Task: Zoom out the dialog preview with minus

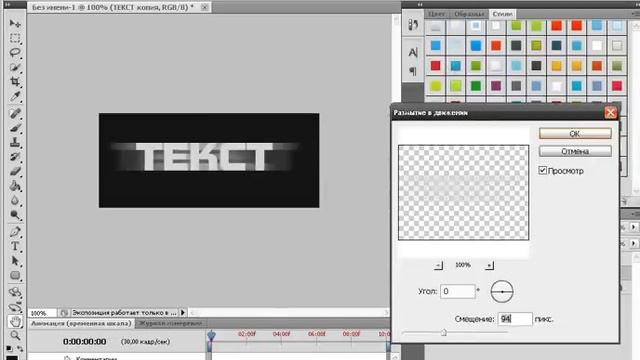Action: click(x=438, y=265)
